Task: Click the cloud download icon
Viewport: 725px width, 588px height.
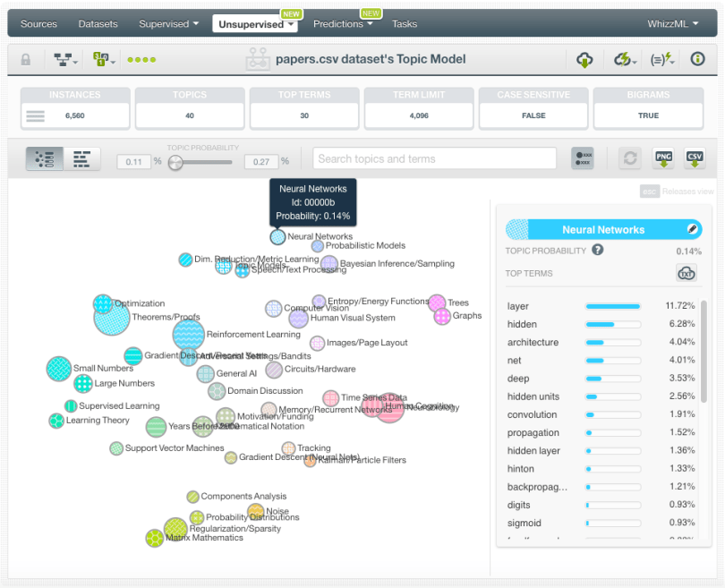Action: (x=584, y=60)
